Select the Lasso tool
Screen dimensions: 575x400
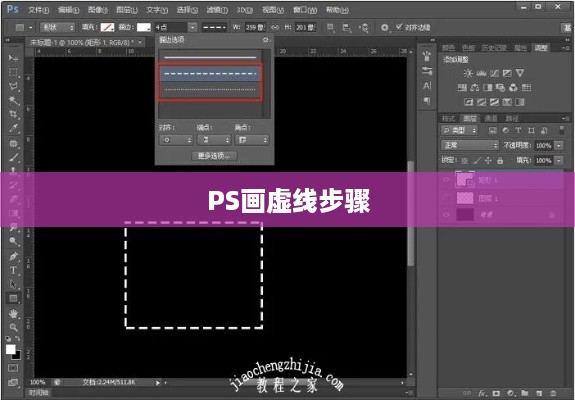pos(14,87)
